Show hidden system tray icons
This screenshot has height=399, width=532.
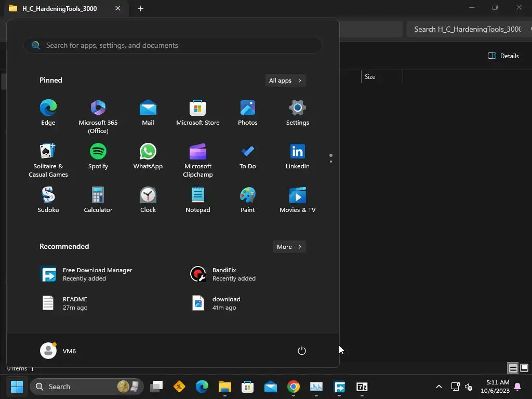(438, 387)
